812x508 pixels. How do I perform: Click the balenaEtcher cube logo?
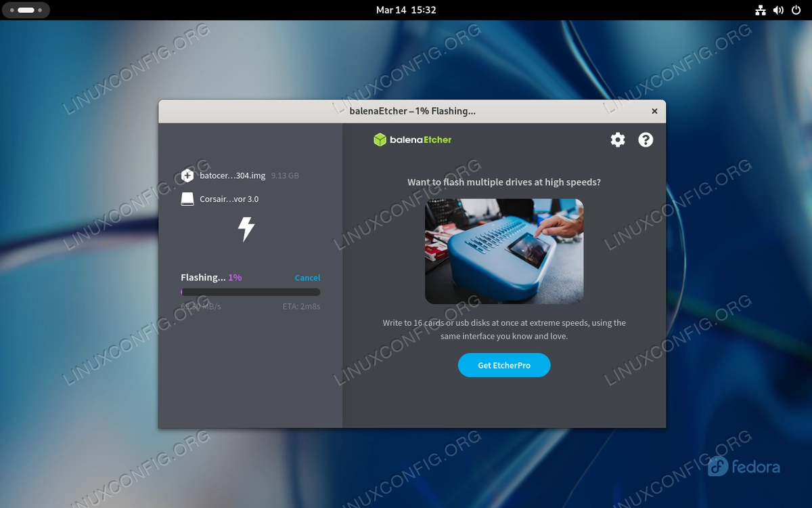(x=380, y=140)
